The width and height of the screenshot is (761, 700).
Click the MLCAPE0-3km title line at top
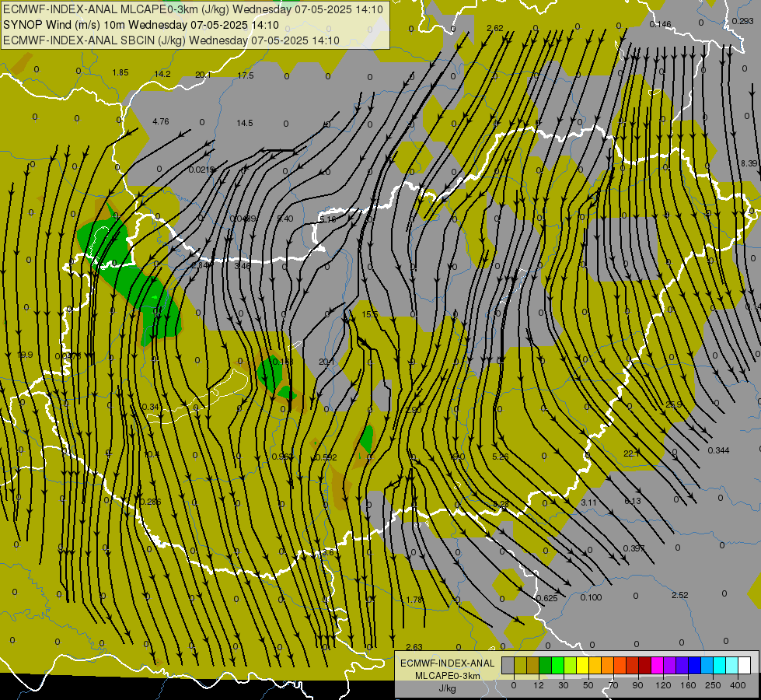pos(193,9)
